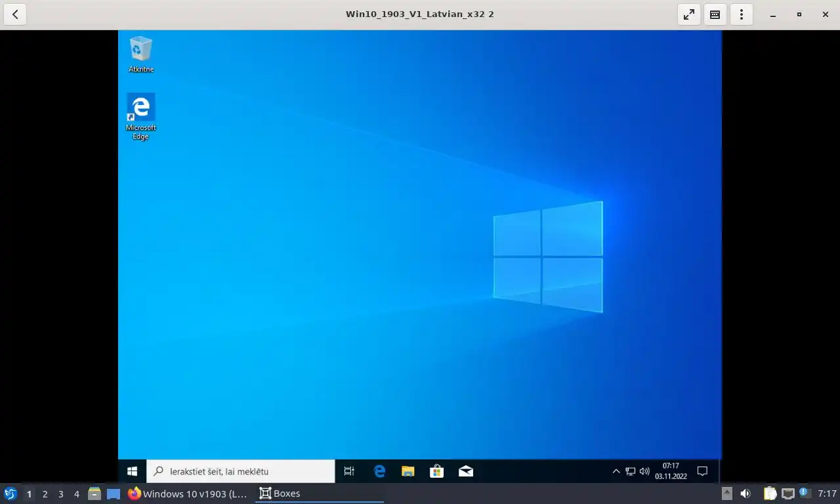Open the Windows Start menu
Screen dimensions: 840x504
[x=132, y=471]
